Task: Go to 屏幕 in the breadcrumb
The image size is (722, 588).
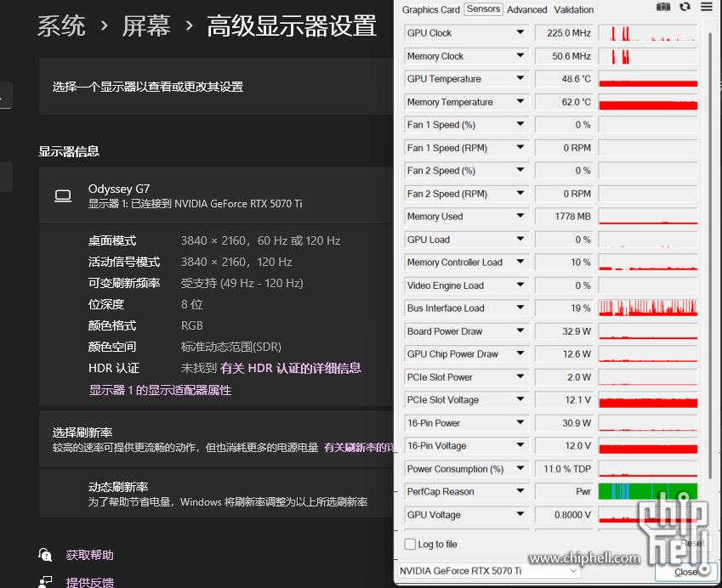Action: point(146,25)
